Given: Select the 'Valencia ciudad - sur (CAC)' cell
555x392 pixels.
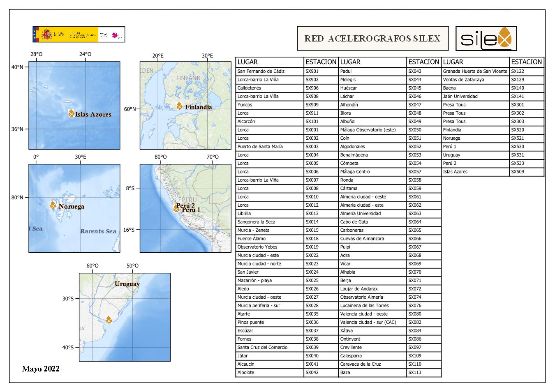Looking at the screenshot, I should [372, 322].
